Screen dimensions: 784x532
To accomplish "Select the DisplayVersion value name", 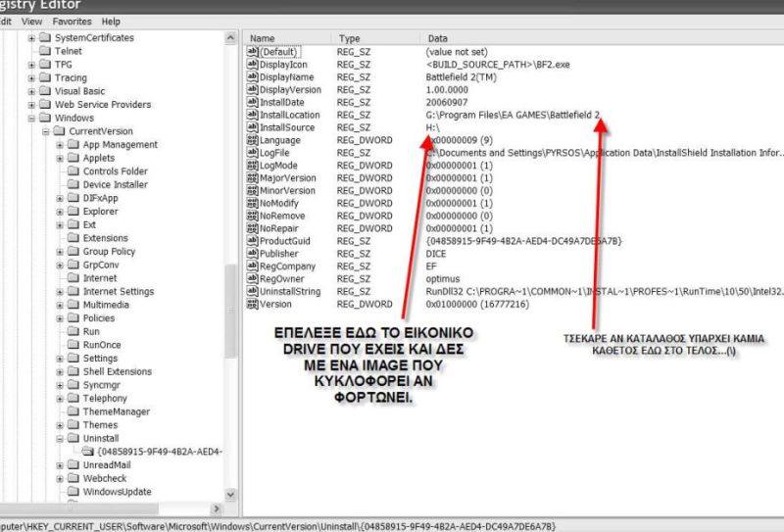I will 290,90.
